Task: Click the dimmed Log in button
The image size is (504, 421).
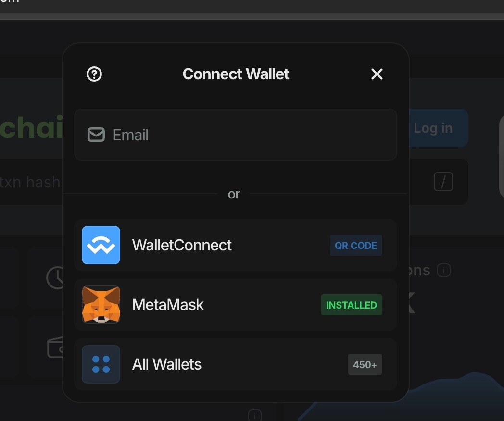Action: (439, 128)
